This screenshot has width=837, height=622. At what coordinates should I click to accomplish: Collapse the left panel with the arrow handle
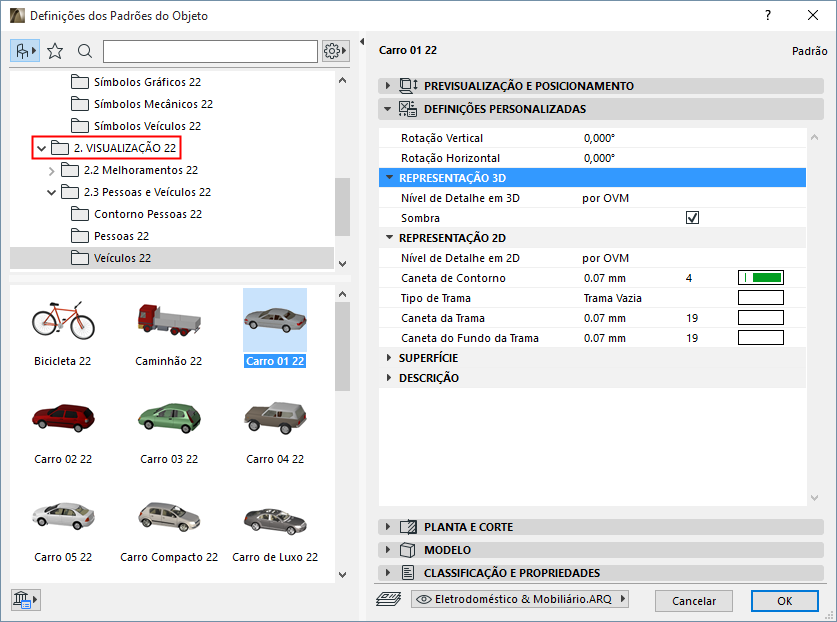[x=361, y=43]
